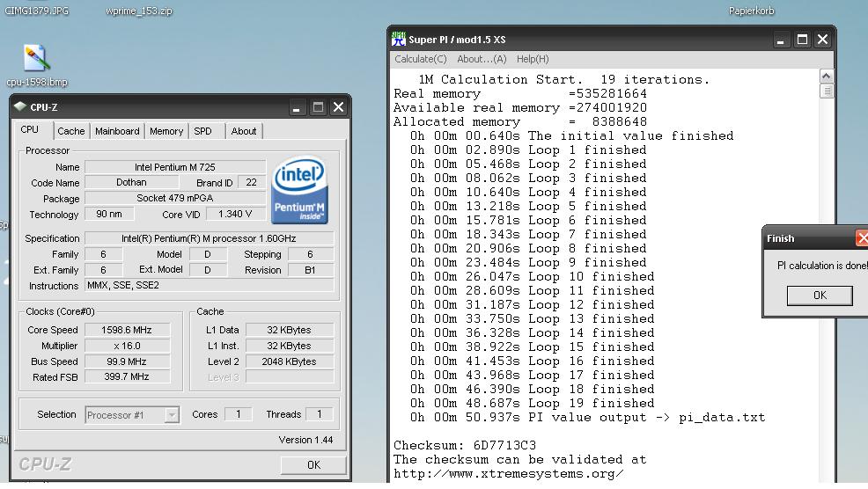This screenshot has height=489, width=868.
Task: Click Super PI title bar app icon
Action: (399, 40)
